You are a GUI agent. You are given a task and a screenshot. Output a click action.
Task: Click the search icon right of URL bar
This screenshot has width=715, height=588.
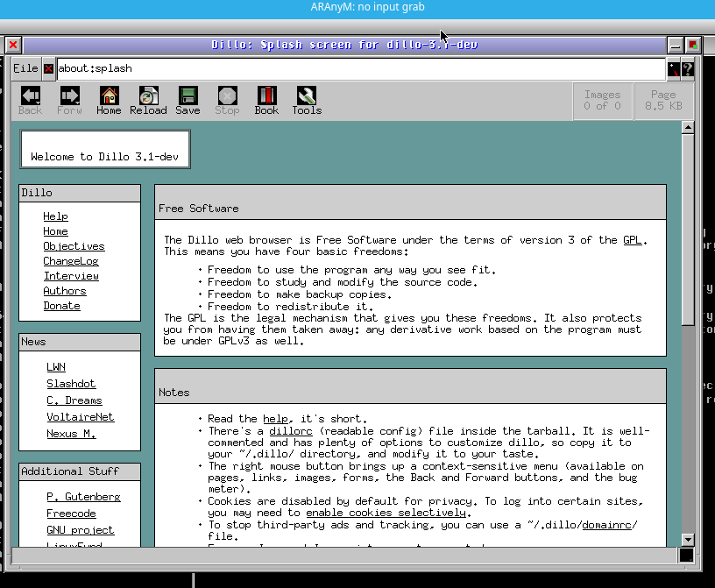(674, 69)
